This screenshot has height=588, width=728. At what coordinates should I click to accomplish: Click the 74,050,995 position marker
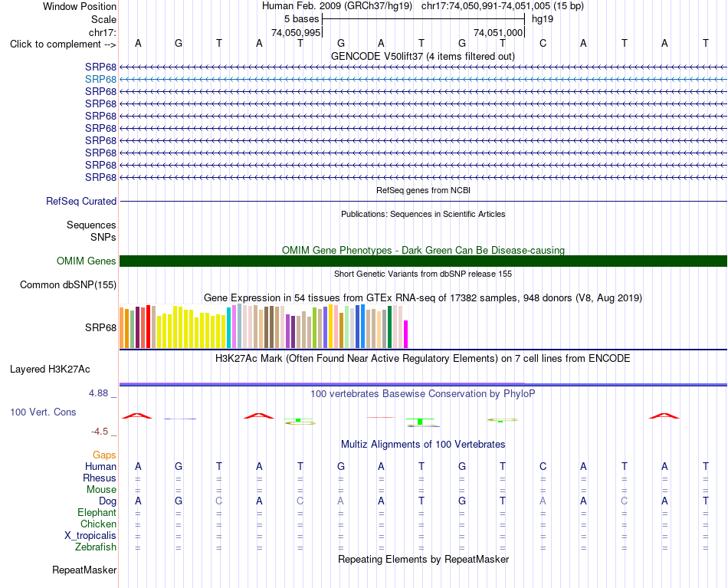pyautogui.click(x=296, y=32)
